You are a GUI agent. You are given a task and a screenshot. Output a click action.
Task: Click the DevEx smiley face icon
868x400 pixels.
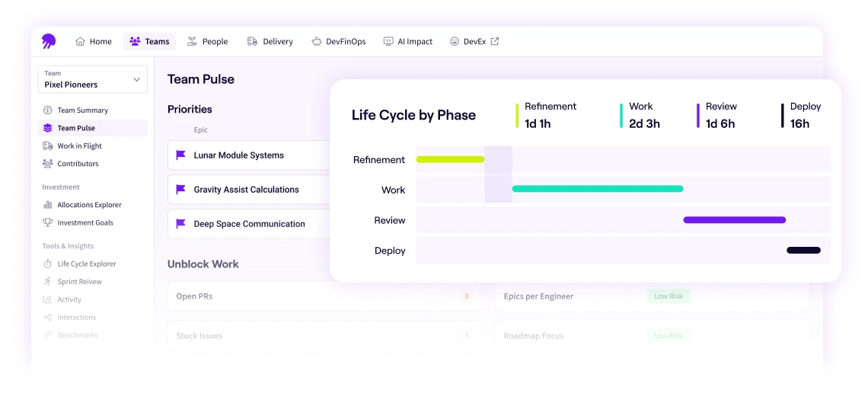click(x=455, y=41)
